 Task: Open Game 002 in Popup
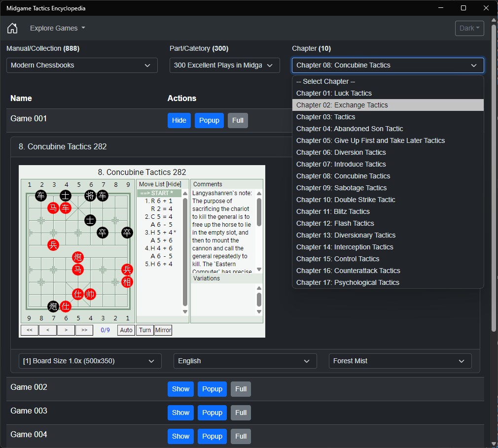coord(212,389)
